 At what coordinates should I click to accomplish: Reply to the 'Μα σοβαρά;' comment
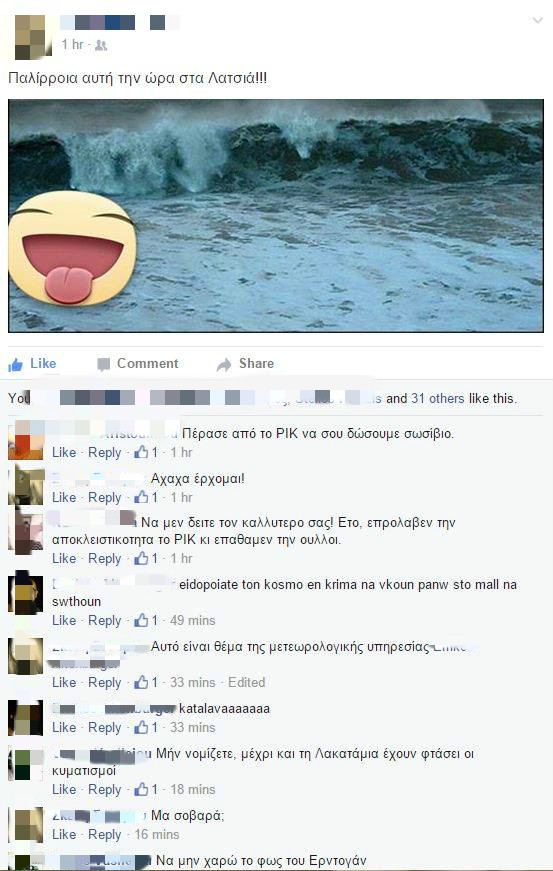(104, 834)
